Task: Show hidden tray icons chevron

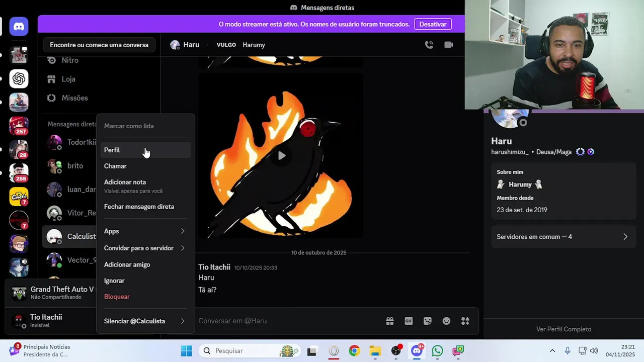Action: (x=552, y=351)
